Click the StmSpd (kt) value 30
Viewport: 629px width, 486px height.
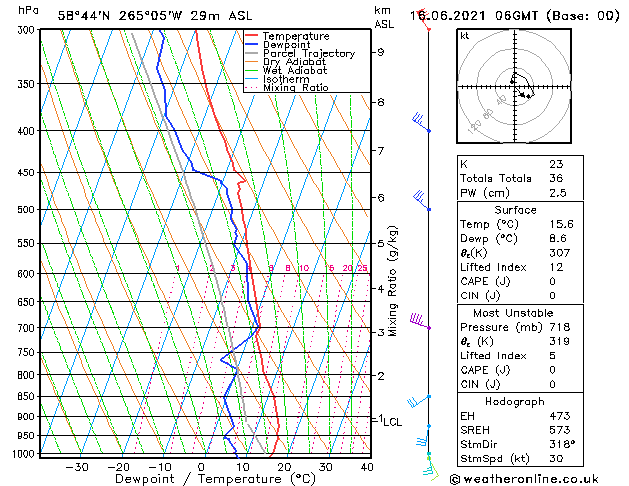click(x=556, y=459)
